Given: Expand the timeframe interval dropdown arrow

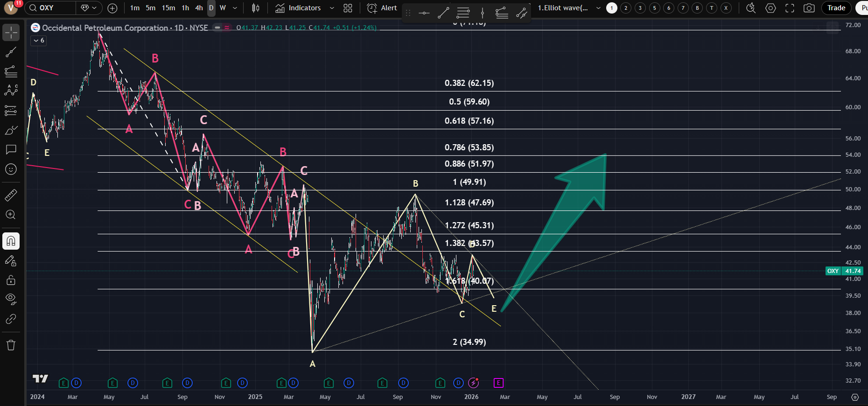Looking at the screenshot, I should [235, 8].
